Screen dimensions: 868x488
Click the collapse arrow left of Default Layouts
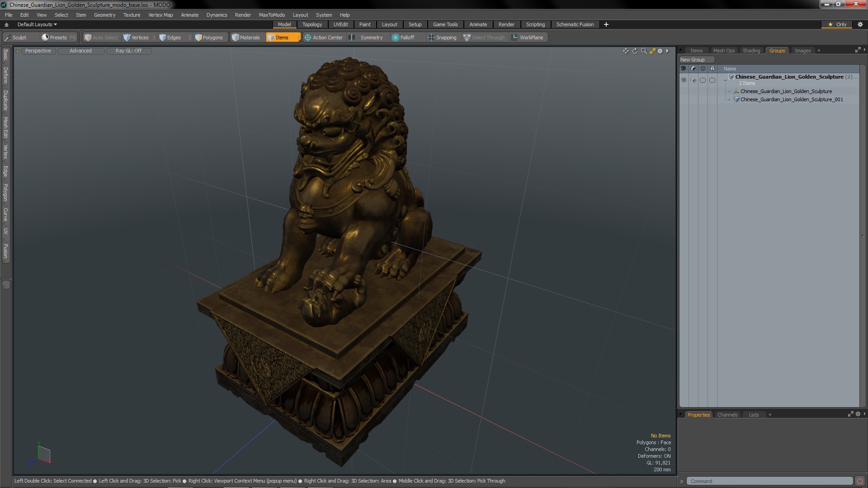click(6, 24)
